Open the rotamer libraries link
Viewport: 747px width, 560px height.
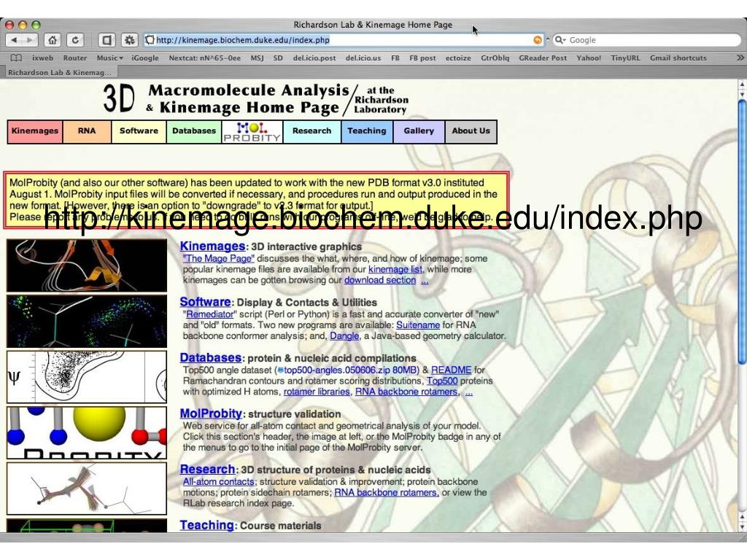[317, 392]
